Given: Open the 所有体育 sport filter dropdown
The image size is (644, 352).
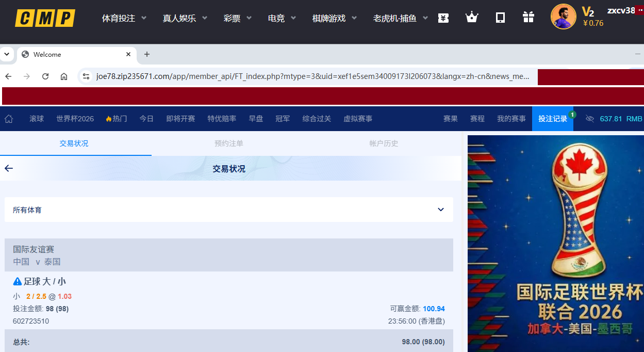Looking at the screenshot, I should pyautogui.click(x=229, y=210).
